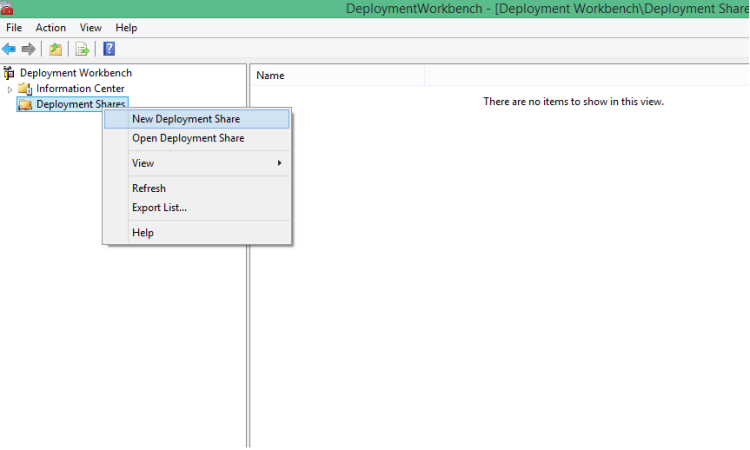Open the View menu in menu bar
The width and height of the screenshot is (750, 450).
tap(90, 28)
